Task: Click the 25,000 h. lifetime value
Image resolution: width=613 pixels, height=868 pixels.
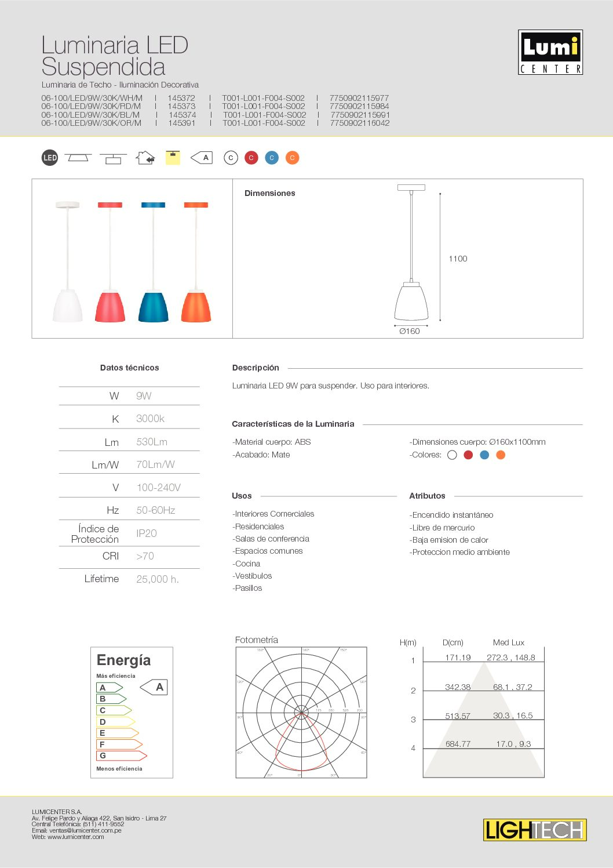Action: [x=158, y=579]
